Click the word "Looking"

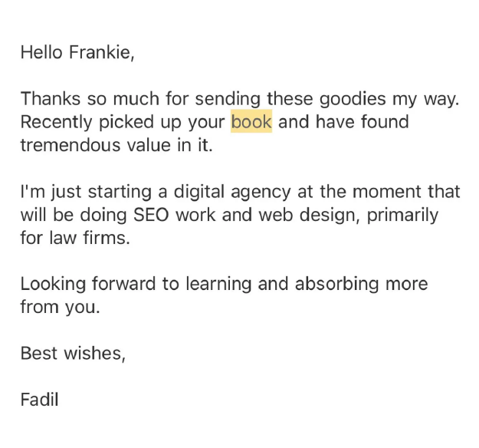pos(53,285)
